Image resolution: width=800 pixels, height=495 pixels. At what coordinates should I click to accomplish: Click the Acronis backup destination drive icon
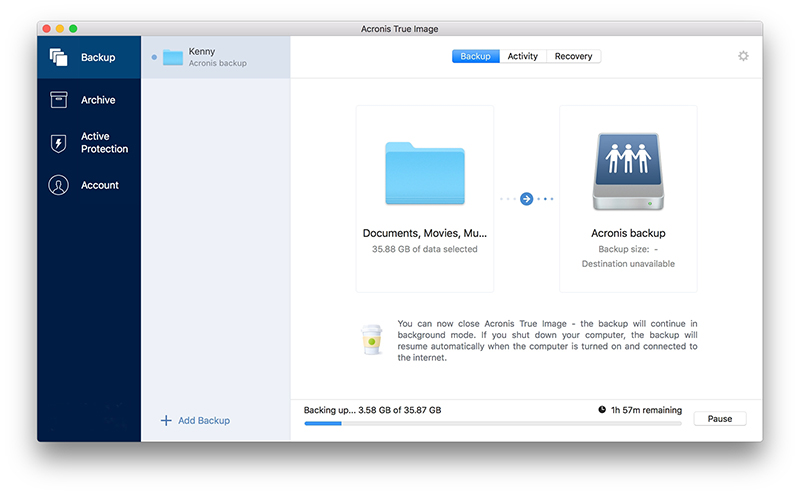pyautogui.click(x=628, y=172)
